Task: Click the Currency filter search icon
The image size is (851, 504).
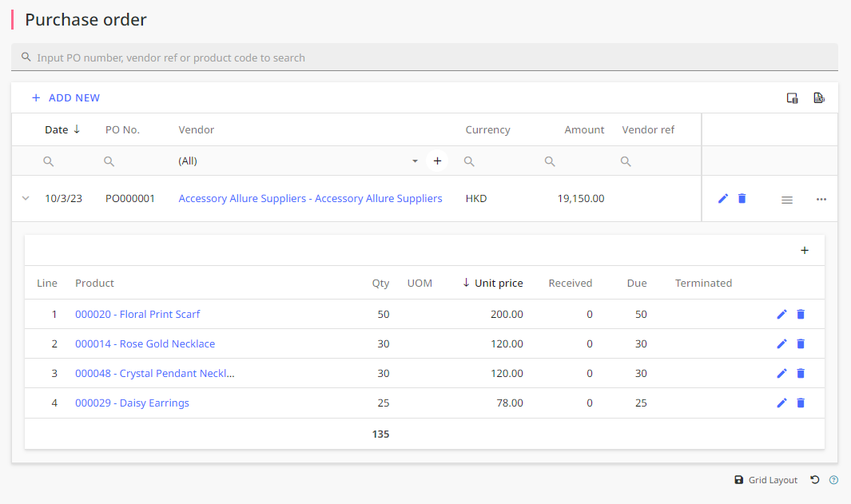Action: pos(470,161)
